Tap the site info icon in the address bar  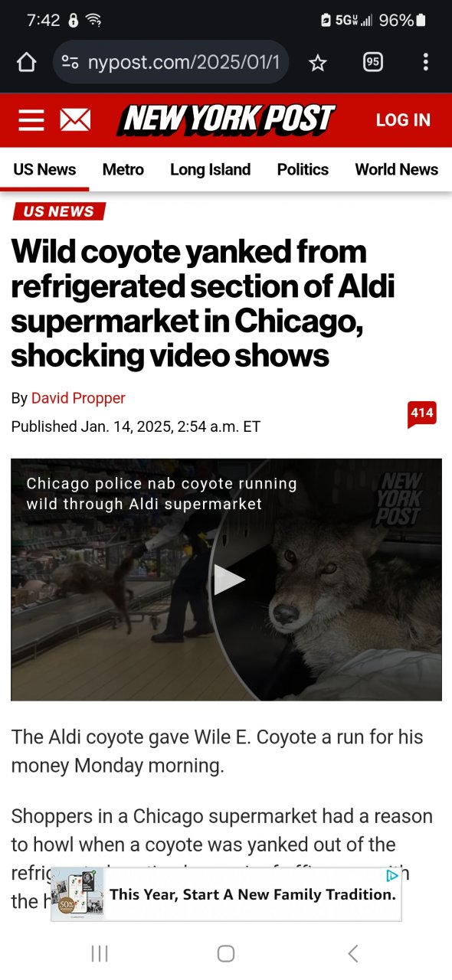(70, 63)
